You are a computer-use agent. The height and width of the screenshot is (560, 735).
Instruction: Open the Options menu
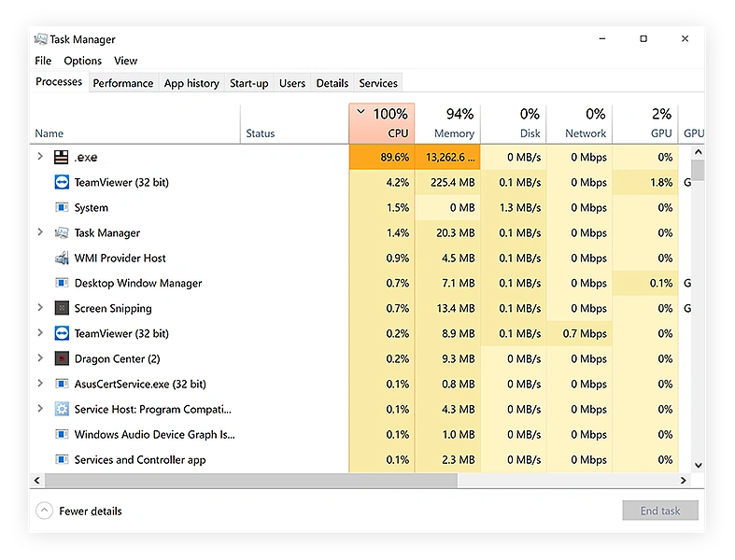click(82, 61)
